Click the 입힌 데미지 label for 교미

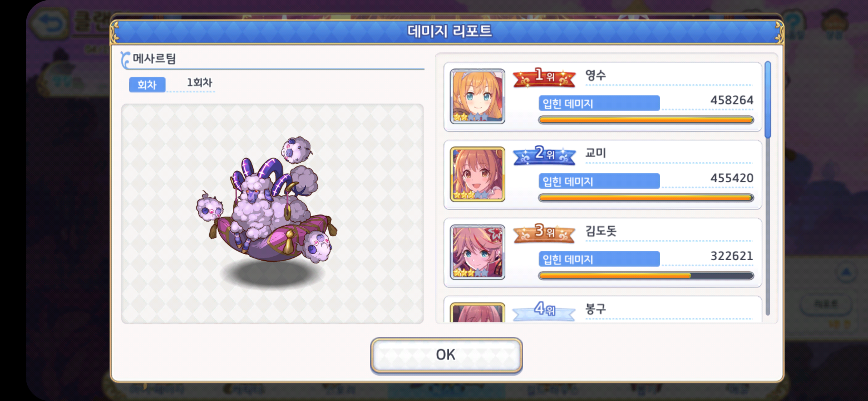click(568, 182)
